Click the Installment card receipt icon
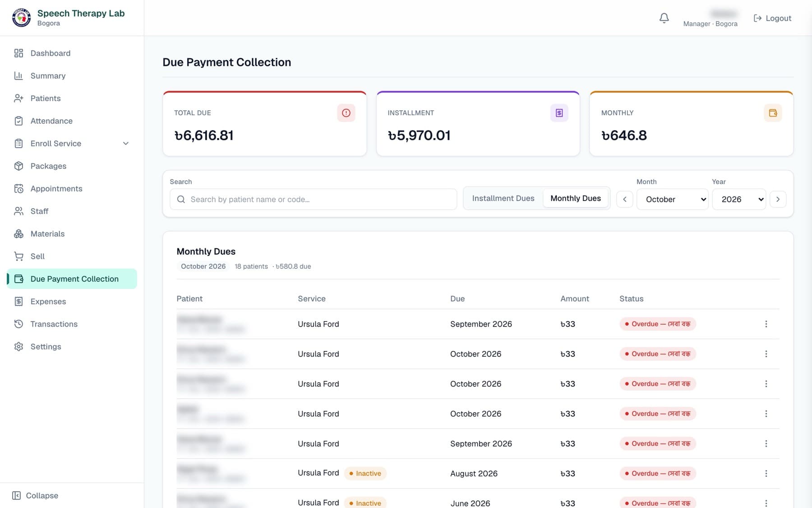The image size is (812, 508). [559, 113]
